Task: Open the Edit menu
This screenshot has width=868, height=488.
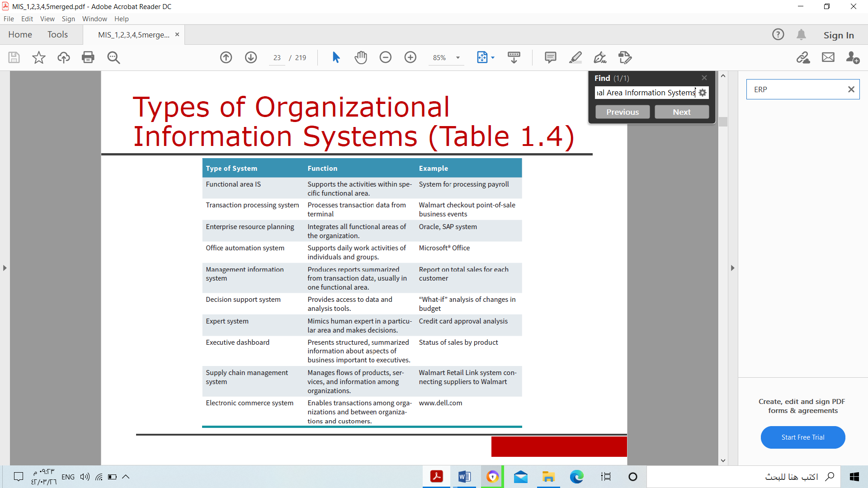Action: coord(27,19)
